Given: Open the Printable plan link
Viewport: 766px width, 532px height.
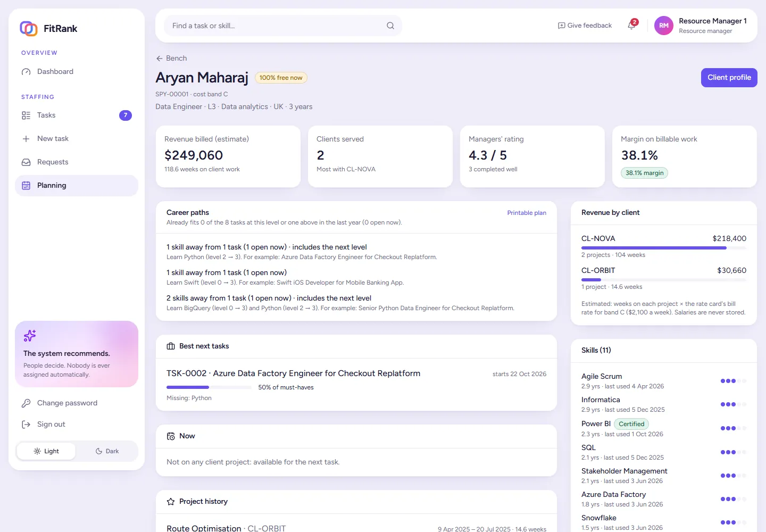Looking at the screenshot, I should [527, 213].
